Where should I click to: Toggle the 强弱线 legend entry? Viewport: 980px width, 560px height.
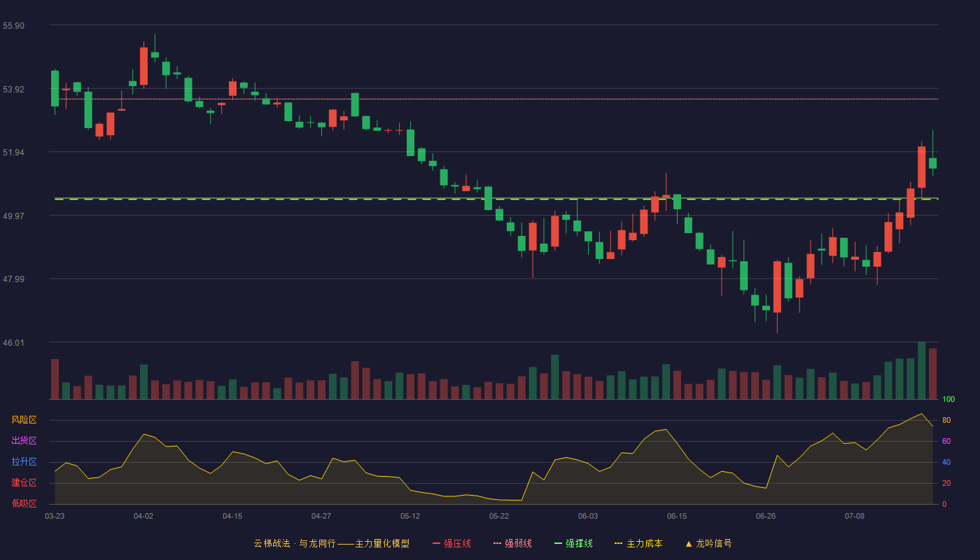point(512,543)
